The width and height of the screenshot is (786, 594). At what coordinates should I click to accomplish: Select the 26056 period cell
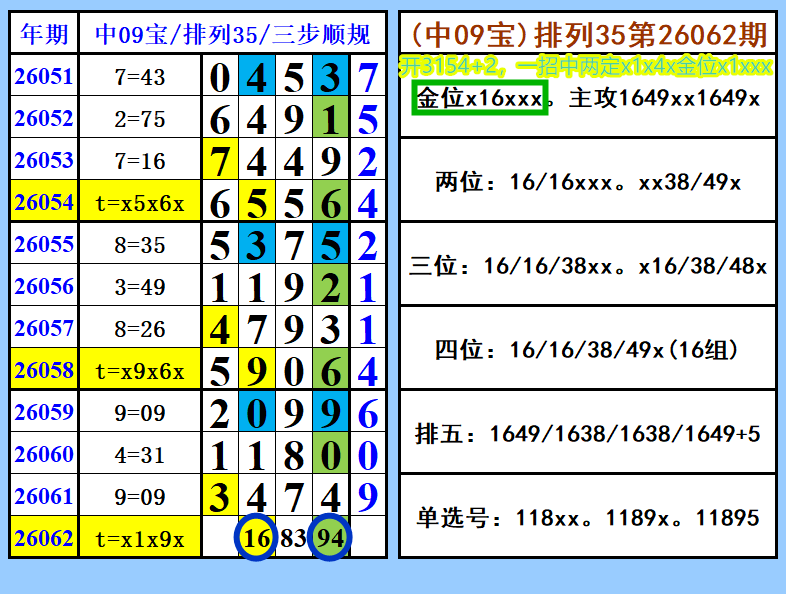pos(44,286)
